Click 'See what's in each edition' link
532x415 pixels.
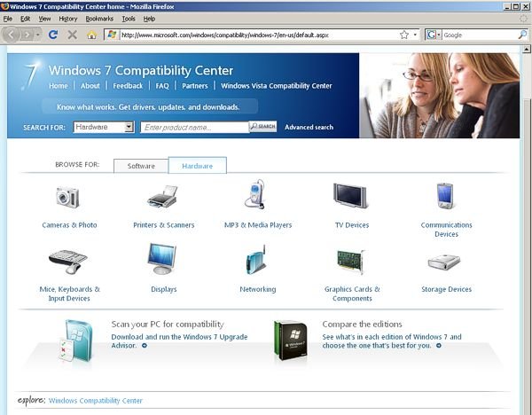(392, 341)
